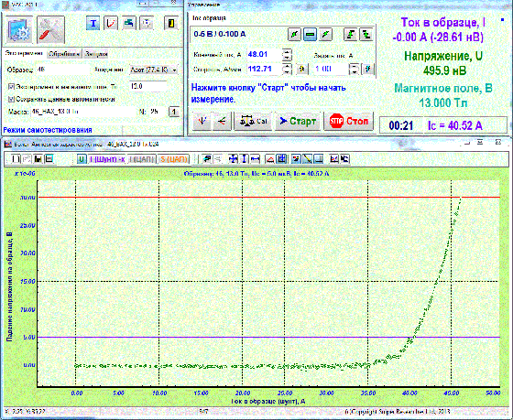
Task: Click the red triangle peak icon
Action: pos(270,159)
